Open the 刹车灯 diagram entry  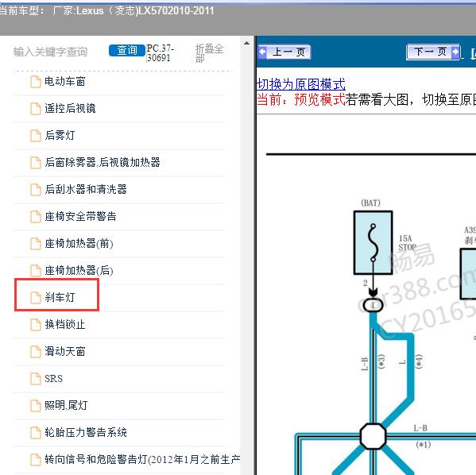[60, 297]
